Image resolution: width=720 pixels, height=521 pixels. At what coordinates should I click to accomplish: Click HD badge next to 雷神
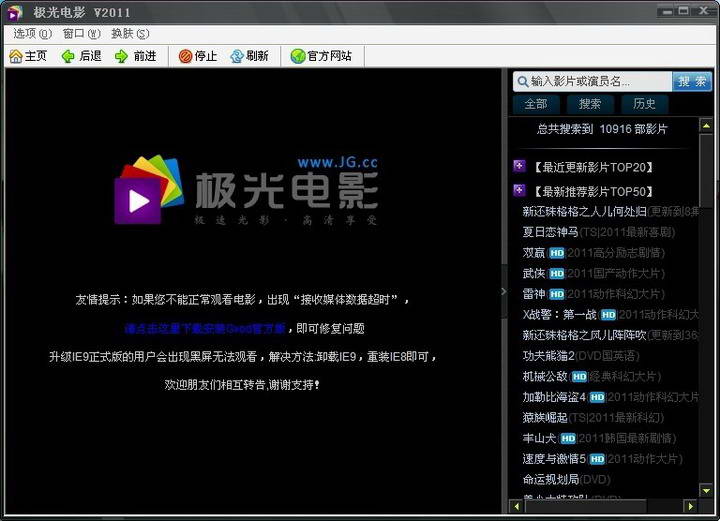[x=557, y=294]
